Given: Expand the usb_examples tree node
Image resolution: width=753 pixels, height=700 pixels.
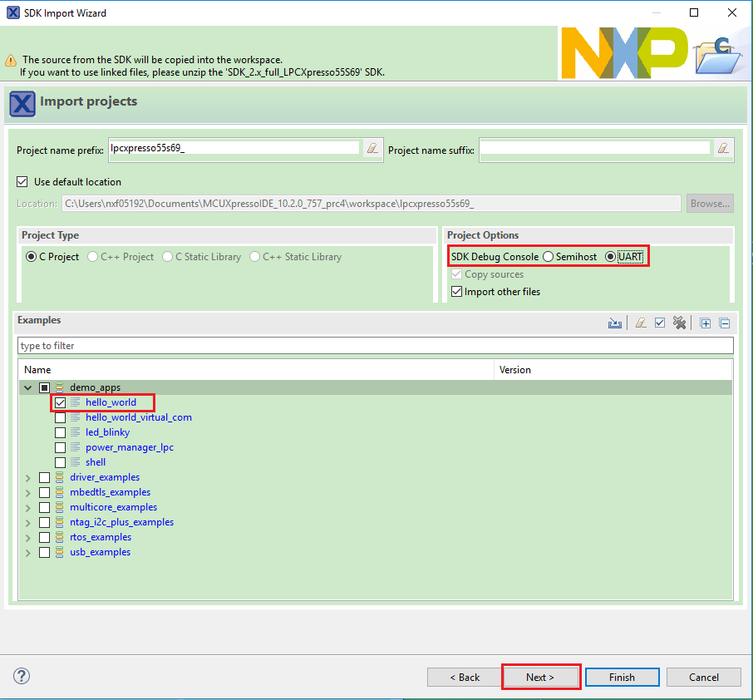Looking at the screenshot, I should point(28,552).
